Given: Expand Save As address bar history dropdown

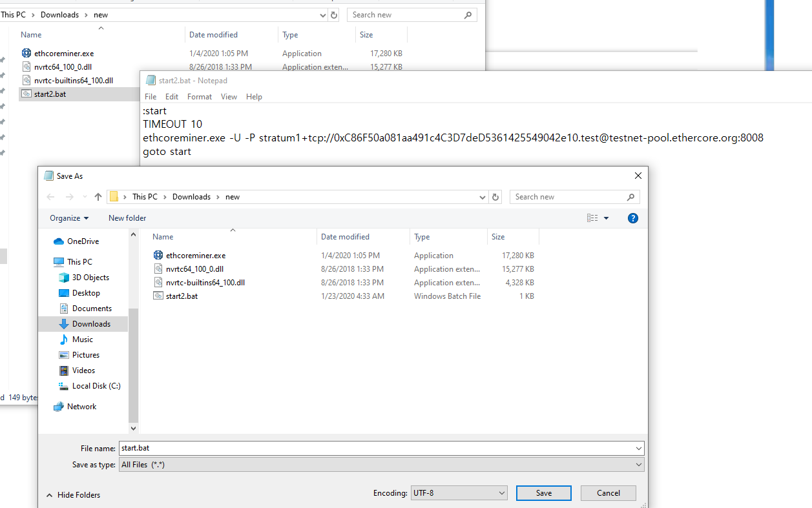Looking at the screenshot, I should point(483,197).
